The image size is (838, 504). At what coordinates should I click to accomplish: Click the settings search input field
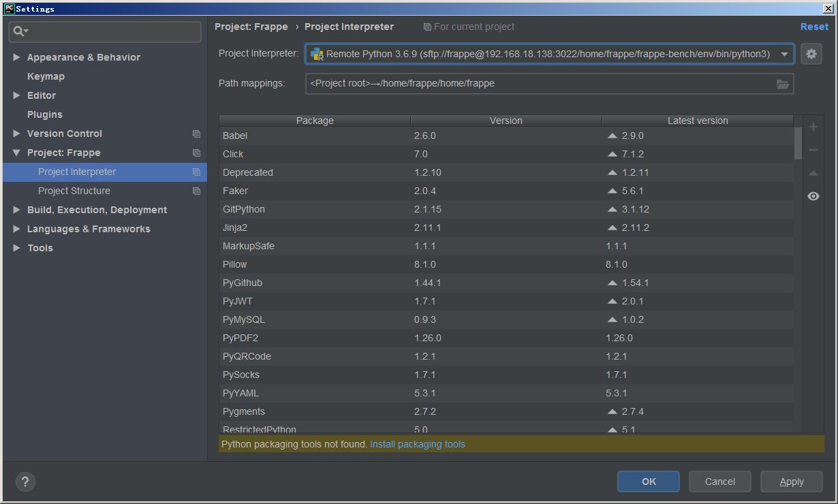pos(105,31)
